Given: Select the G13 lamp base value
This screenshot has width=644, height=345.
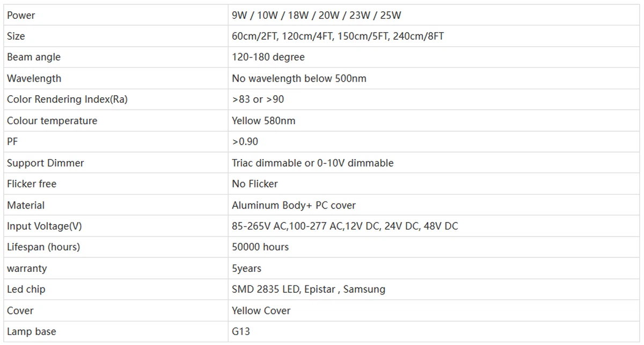Looking at the screenshot, I should 241,332.
